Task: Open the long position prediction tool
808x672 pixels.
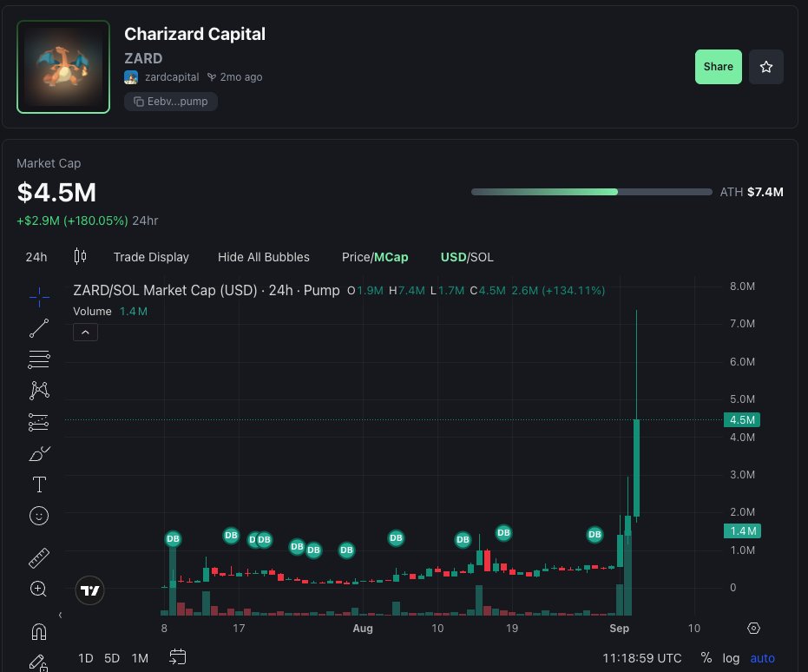Action: 39,422
